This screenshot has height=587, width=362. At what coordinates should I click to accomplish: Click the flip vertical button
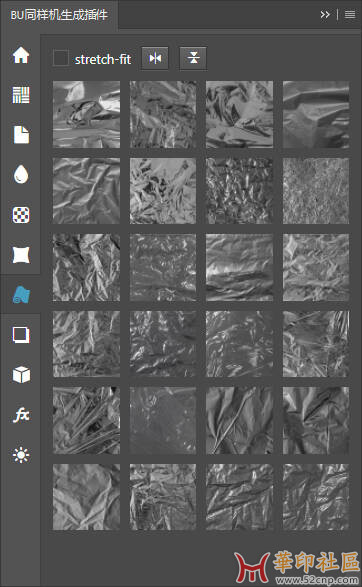coord(193,58)
